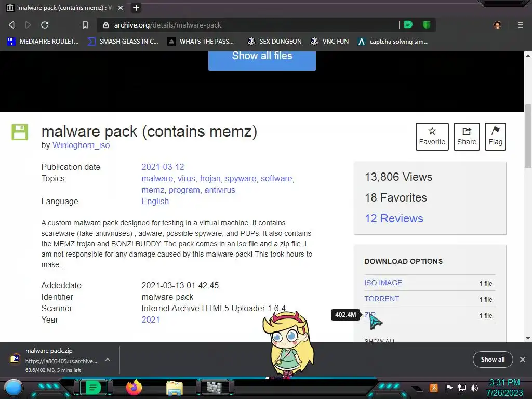Bookmark this page with the bookmark icon

(85, 25)
